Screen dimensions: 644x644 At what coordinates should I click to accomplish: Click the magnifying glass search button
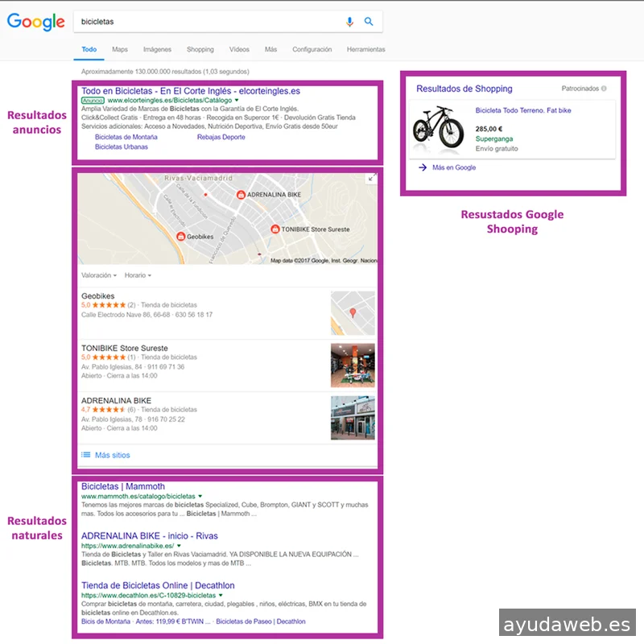pyautogui.click(x=369, y=22)
